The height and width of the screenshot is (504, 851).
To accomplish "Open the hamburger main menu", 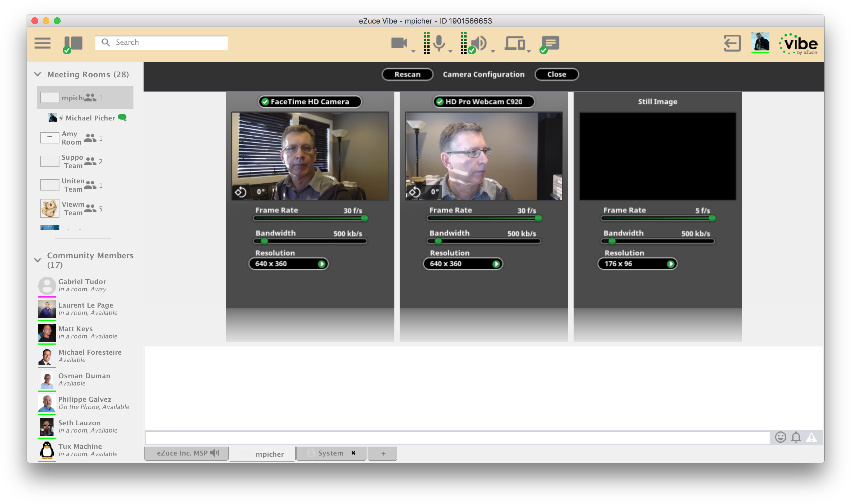I will (x=43, y=43).
